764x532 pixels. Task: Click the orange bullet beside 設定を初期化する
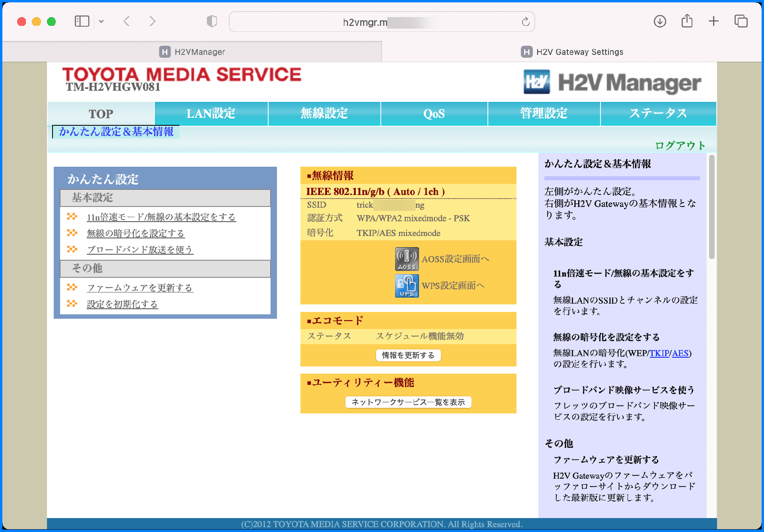pyautogui.click(x=72, y=304)
